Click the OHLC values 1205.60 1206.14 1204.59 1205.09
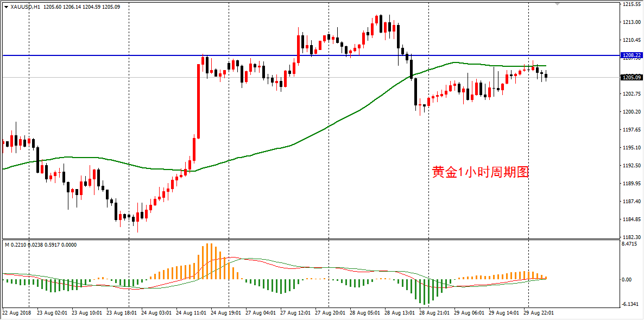This screenshot has height=320, width=644. pos(81,7)
